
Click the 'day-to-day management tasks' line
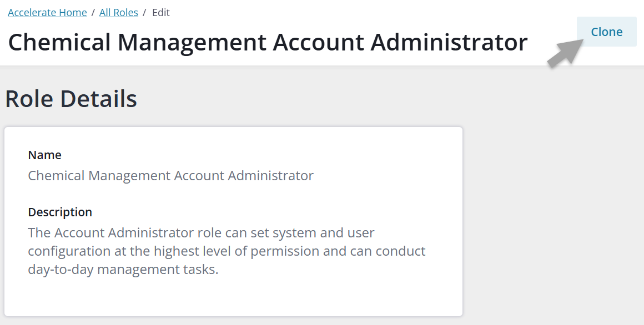click(123, 270)
